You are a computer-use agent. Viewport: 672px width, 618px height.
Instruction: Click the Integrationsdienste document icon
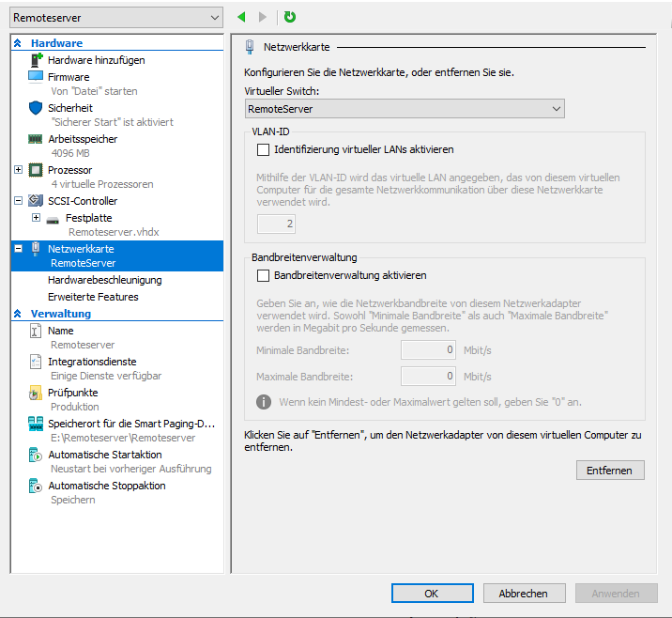tap(36, 362)
